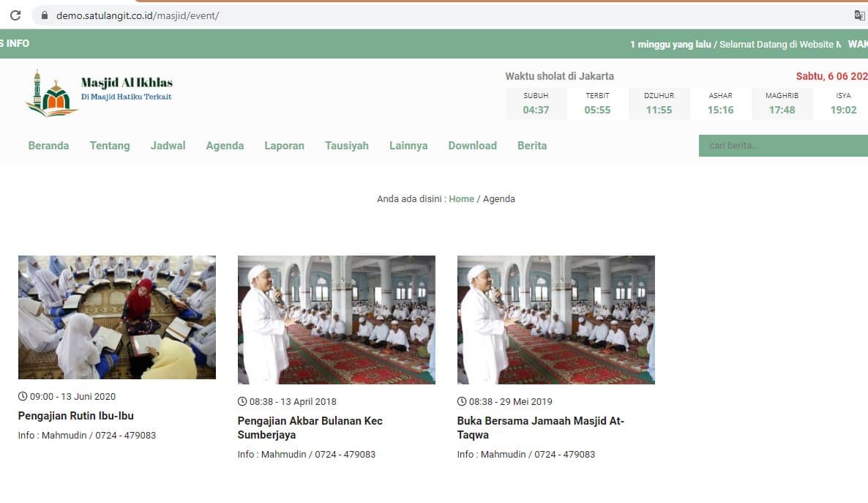Click the 'Agenda' breadcrumb text
The height and width of the screenshot is (503, 868).
[x=498, y=199]
